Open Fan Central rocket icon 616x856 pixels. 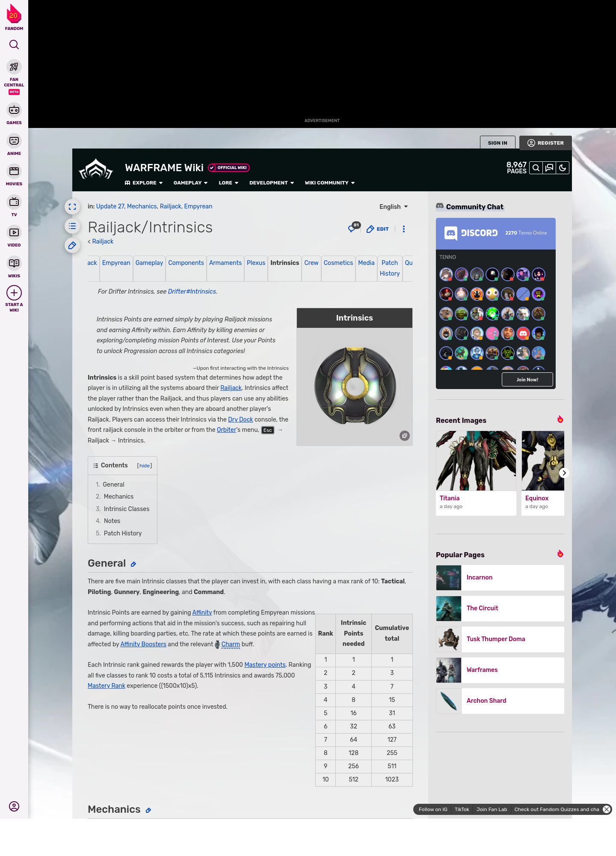(14, 67)
